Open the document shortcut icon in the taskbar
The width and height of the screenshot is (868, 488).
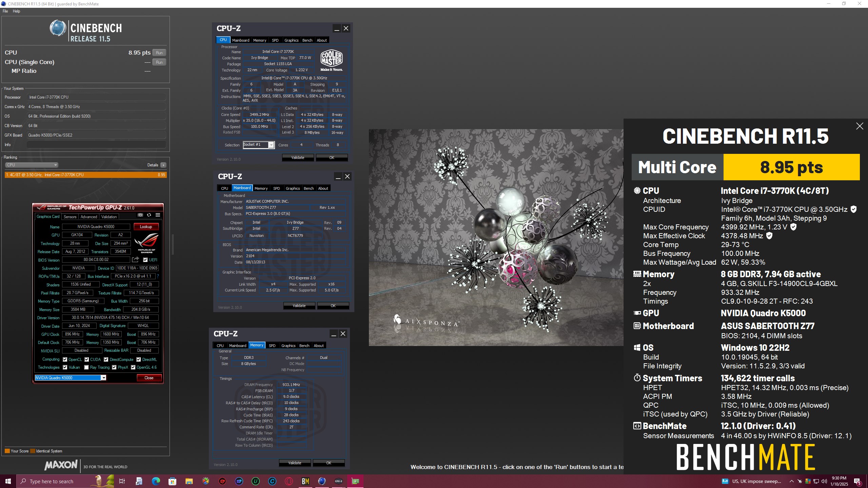click(x=139, y=481)
